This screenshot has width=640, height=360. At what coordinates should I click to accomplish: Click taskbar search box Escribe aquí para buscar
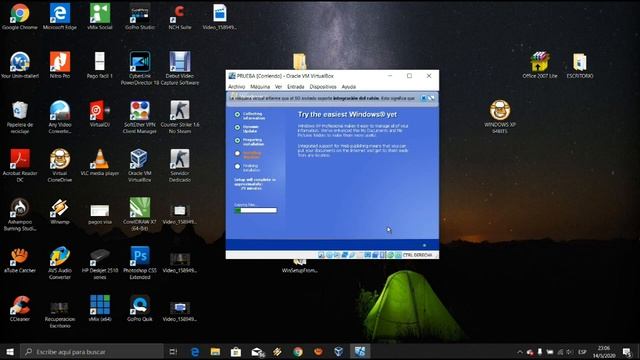92,351
